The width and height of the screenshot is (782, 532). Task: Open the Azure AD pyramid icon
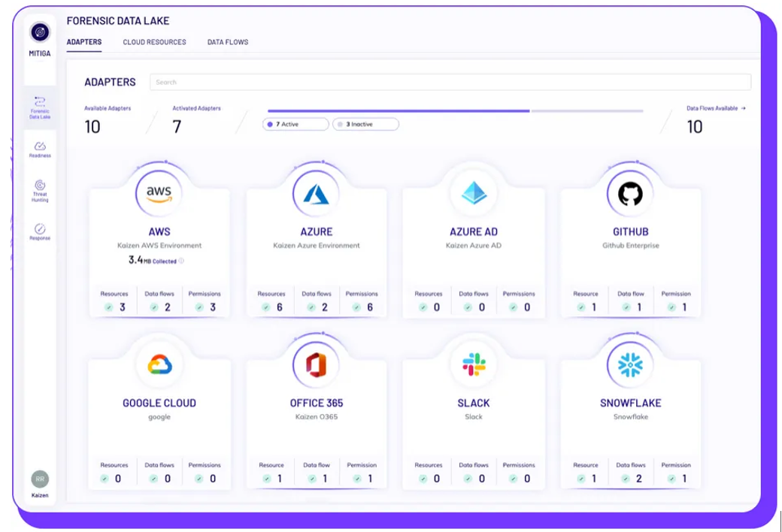[474, 194]
